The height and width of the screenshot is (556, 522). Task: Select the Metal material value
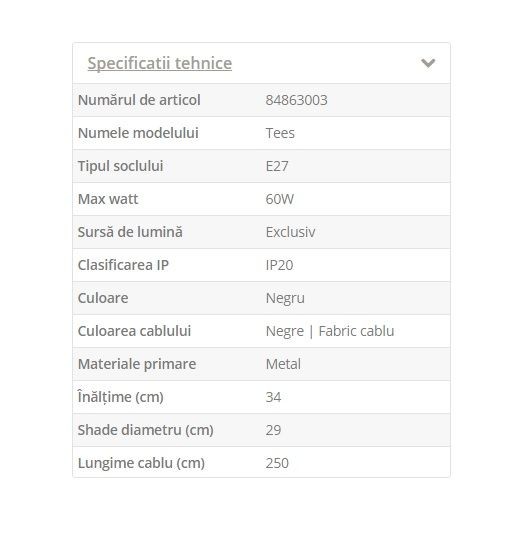point(283,364)
